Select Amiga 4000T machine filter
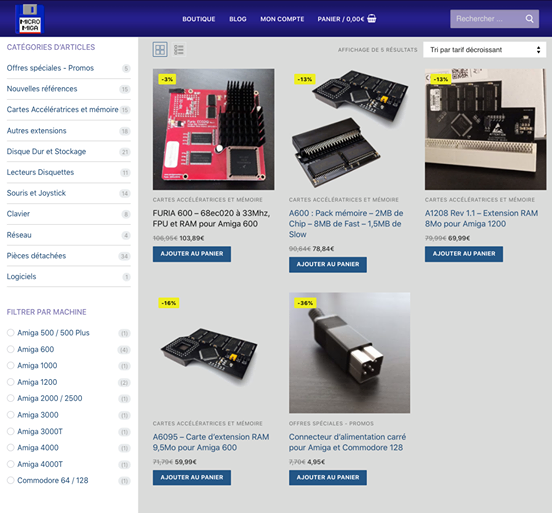The height and width of the screenshot is (513, 552). click(x=11, y=464)
